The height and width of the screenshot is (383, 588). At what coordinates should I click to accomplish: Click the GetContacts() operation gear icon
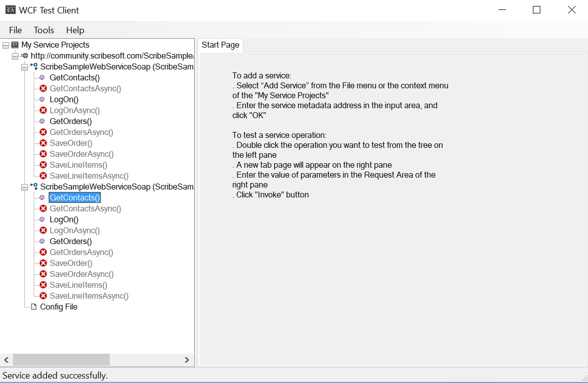click(x=43, y=78)
